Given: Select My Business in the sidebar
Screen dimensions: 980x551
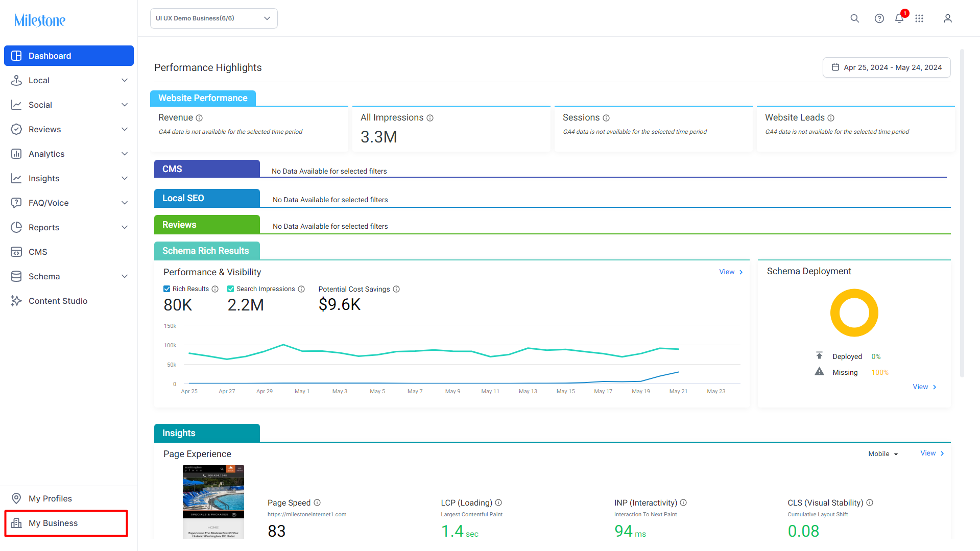Looking at the screenshot, I should point(66,523).
